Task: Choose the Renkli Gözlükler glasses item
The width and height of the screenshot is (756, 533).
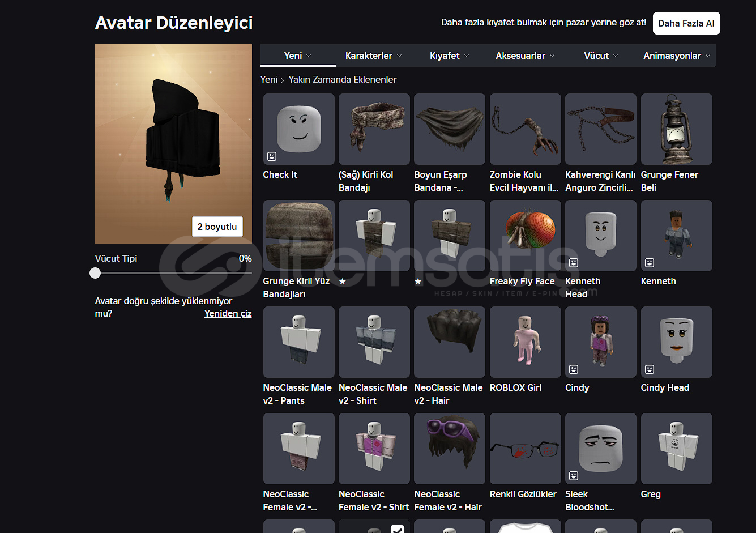Action: point(525,449)
